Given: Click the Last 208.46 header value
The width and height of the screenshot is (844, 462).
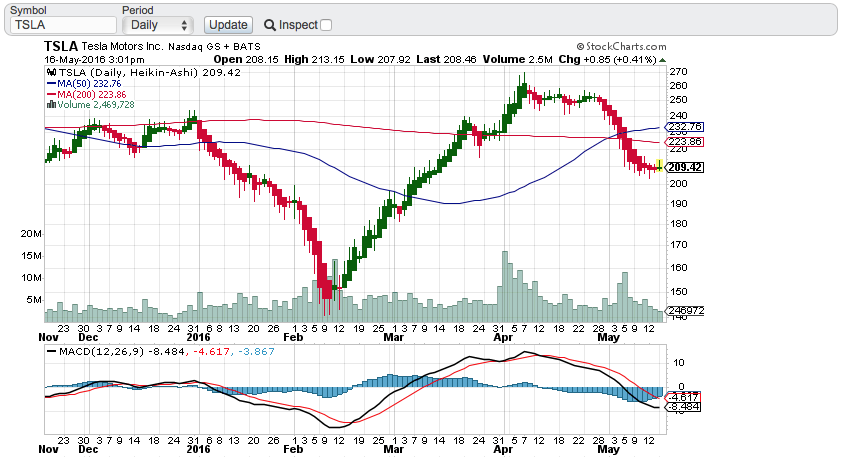Looking at the screenshot, I should [x=446, y=59].
